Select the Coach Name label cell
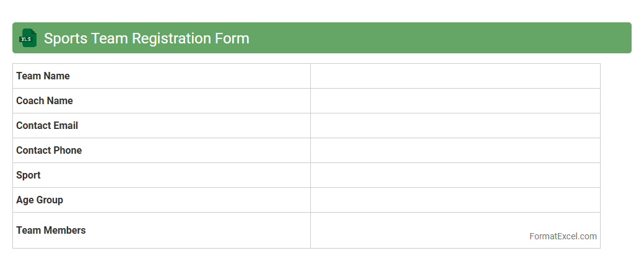The width and height of the screenshot is (644, 261). tap(161, 101)
